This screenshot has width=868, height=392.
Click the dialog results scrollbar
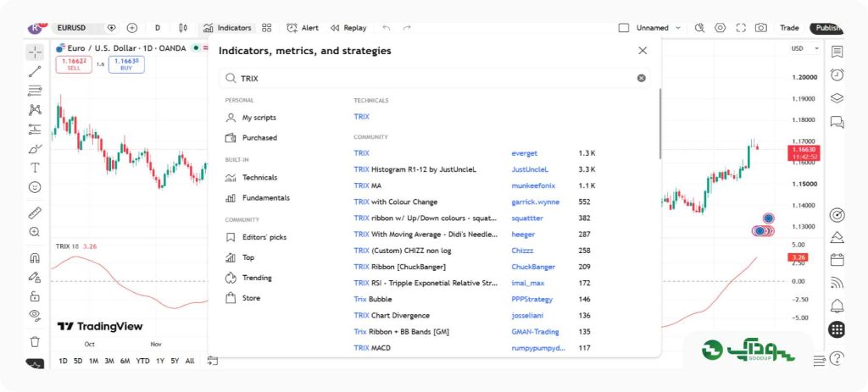click(x=659, y=124)
